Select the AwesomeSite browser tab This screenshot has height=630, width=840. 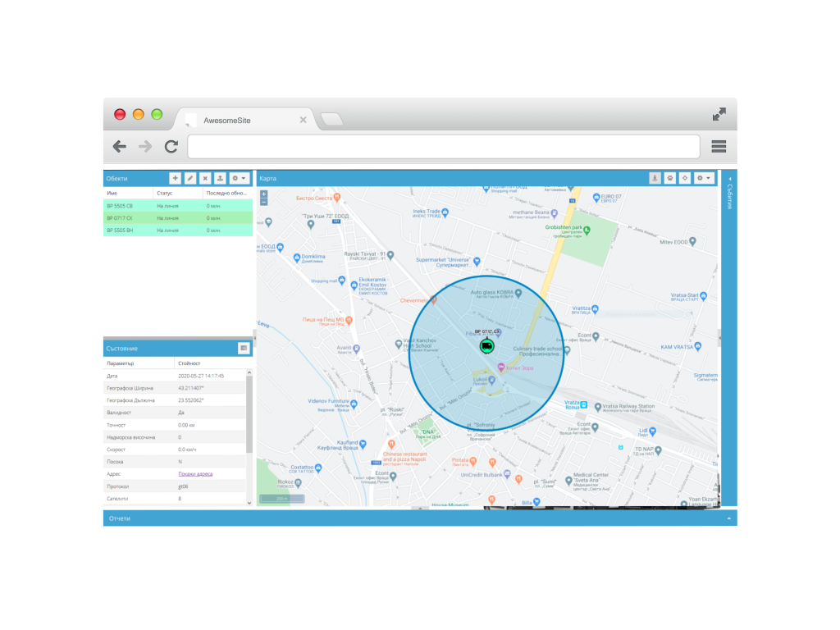coord(244,120)
